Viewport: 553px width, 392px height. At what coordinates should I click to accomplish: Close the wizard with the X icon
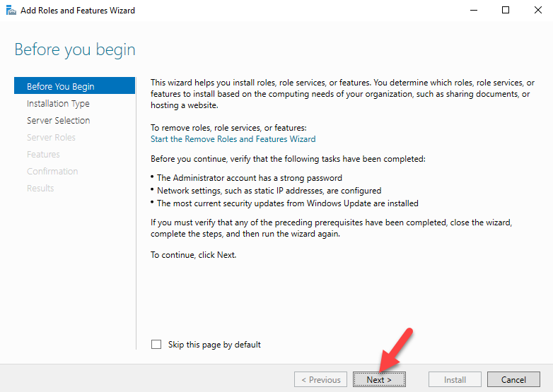point(538,10)
